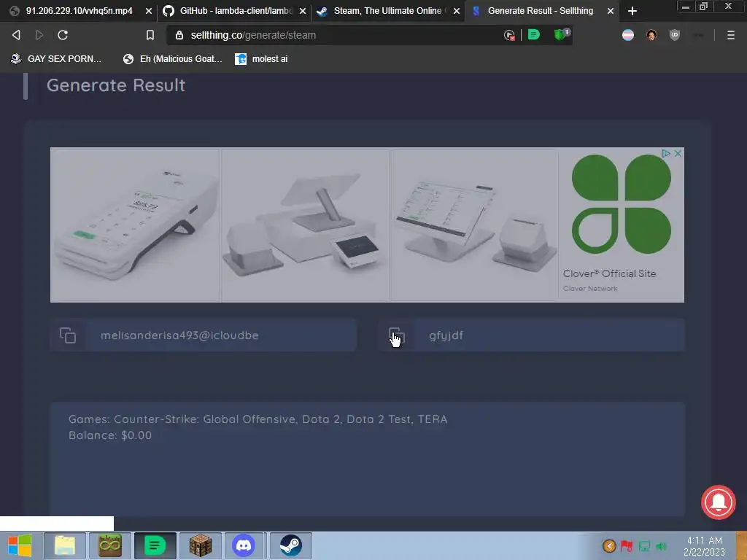Click the AdChoices triangle icon
Screen dimensions: 747x560
(x=666, y=153)
